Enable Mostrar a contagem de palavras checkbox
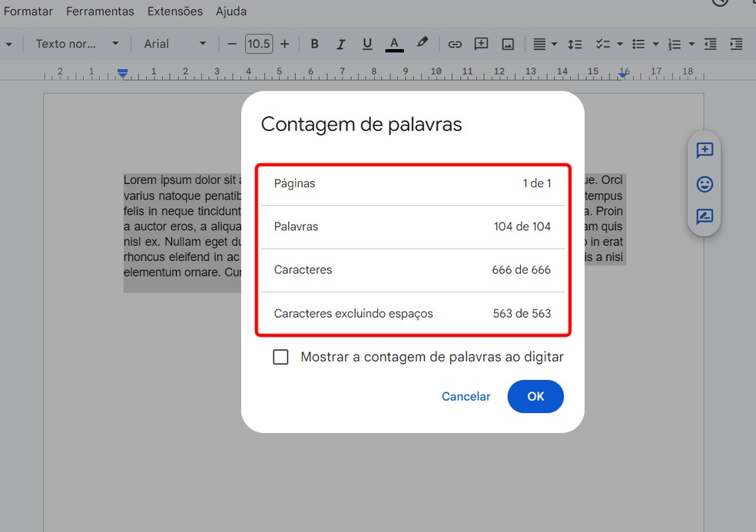This screenshot has width=756, height=532. tap(280, 357)
